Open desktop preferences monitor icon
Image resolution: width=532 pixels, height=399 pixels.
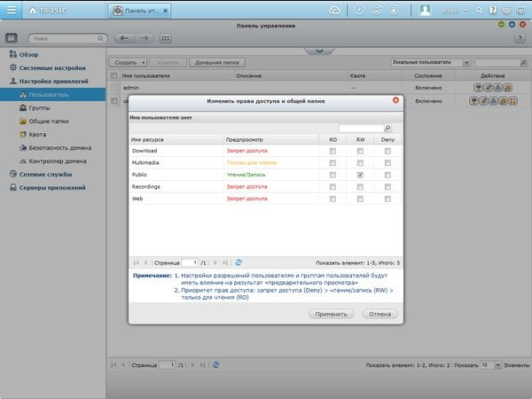point(520,11)
